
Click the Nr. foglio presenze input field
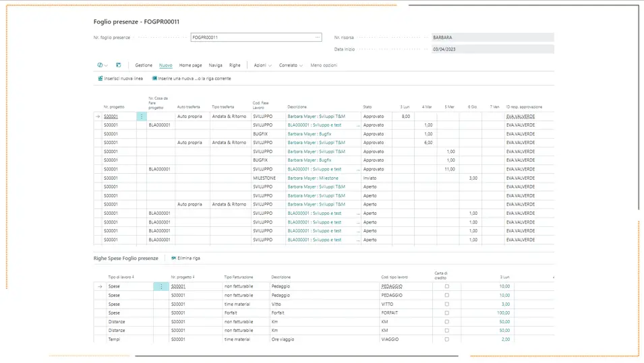click(256, 37)
